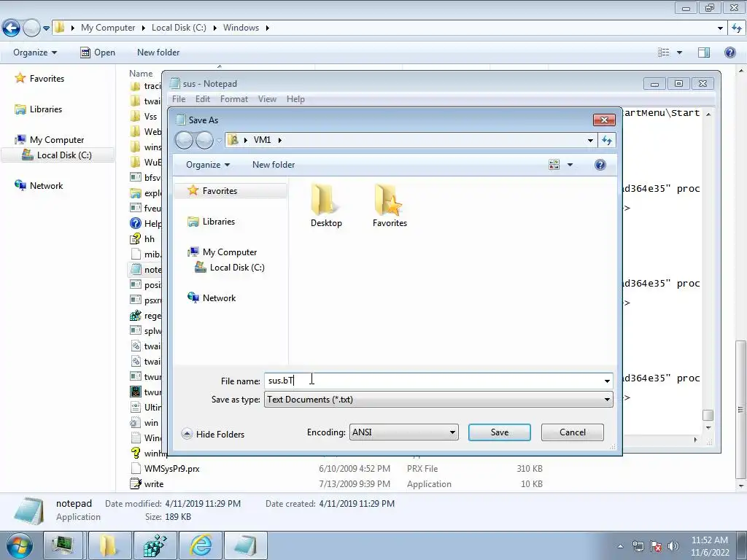
Task: Click the Forward button in Save As dialog
Action: pos(204,140)
